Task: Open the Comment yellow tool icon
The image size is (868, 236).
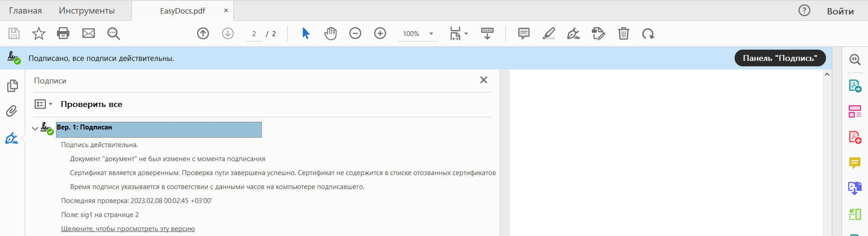Action: 855,163
